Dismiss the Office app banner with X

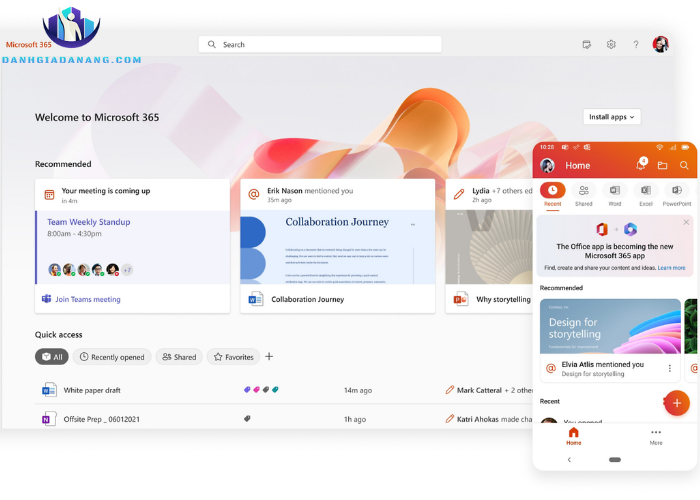click(686, 222)
